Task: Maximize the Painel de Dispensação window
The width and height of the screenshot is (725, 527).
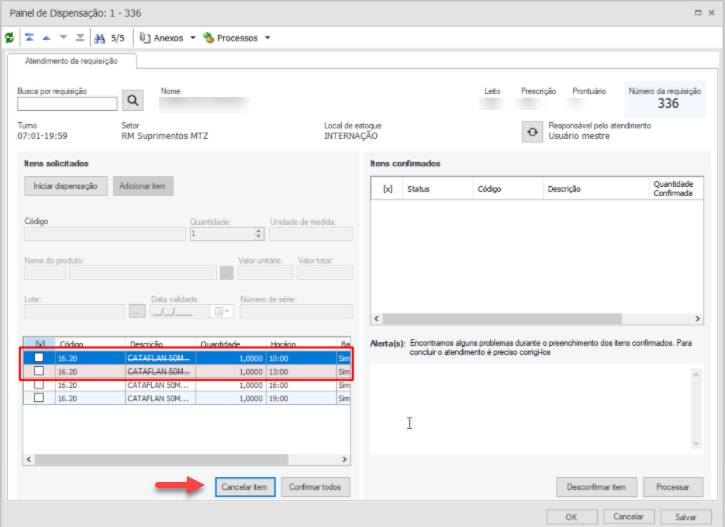Action: (x=698, y=13)
